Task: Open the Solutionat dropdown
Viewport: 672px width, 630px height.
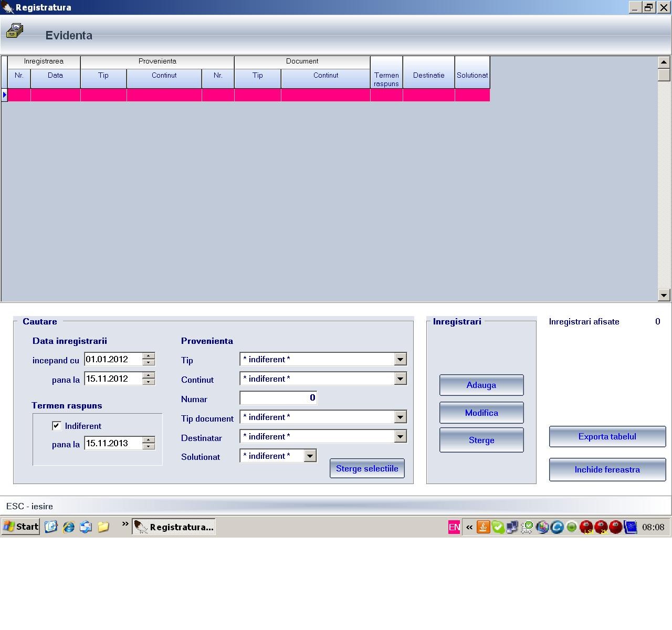Action: coord(310,456)
